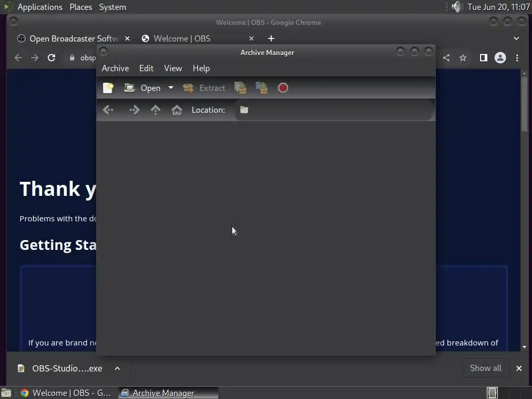Viewport: 532px width, 399px height.
Task: Close the Chrome downloads bar
Action: (519, 368)
